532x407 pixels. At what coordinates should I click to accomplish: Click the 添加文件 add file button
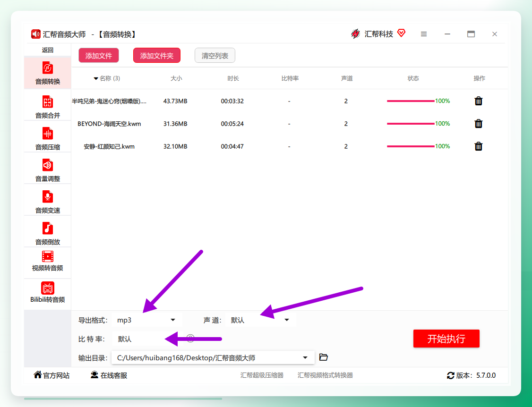click(x=99, y=56)
